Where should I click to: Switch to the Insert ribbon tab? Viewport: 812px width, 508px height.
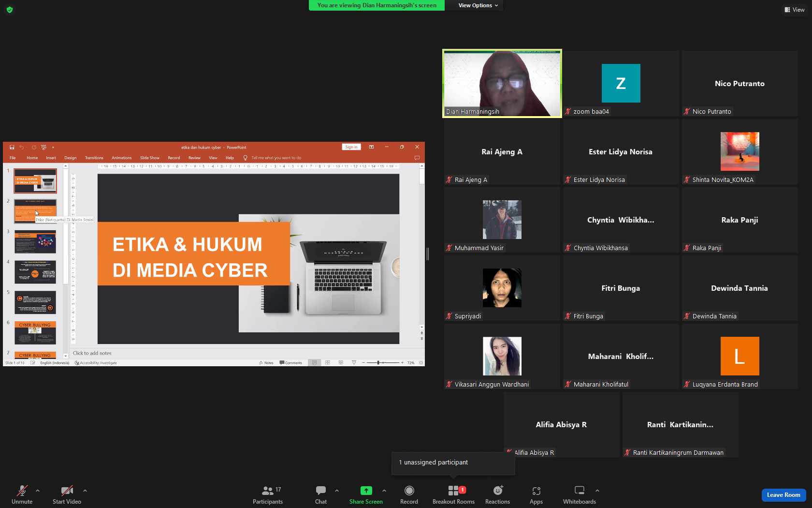tap(51, 158)
